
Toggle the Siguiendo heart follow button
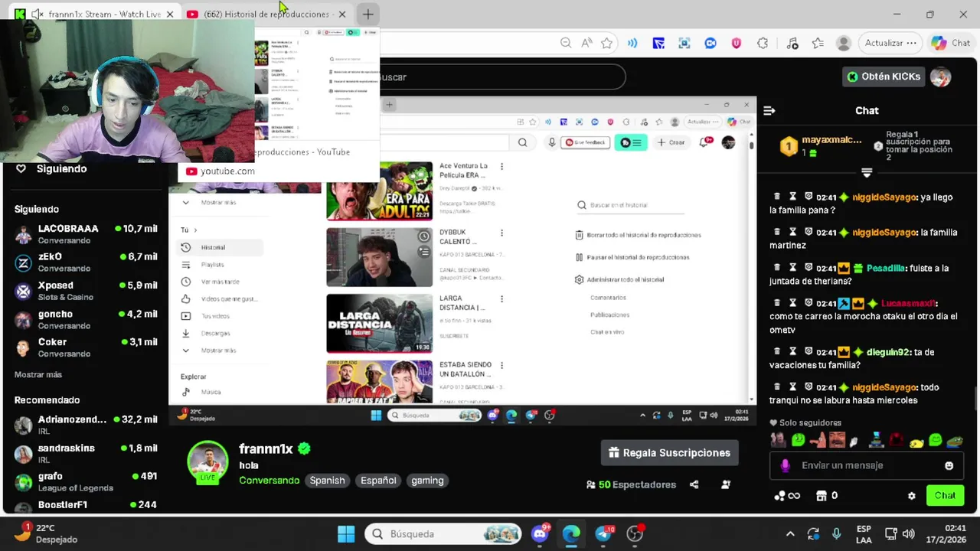(x=21, y=168)
